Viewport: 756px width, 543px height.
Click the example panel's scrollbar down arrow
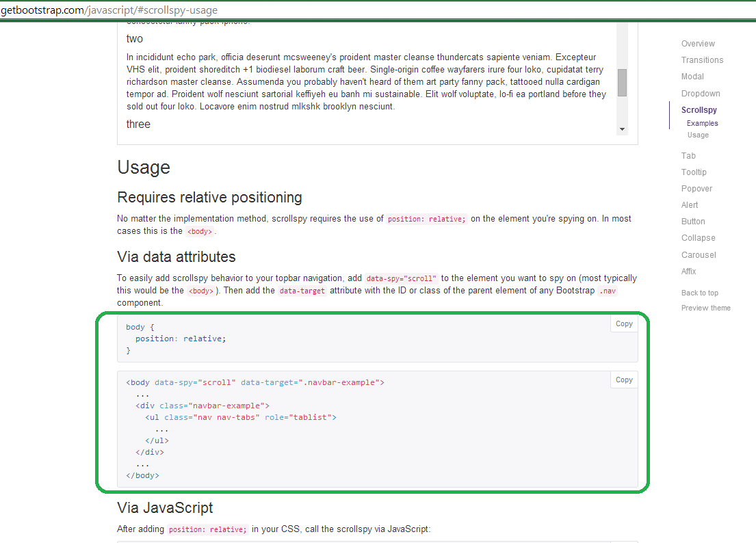pyautogui.click(x=622, y=128)
